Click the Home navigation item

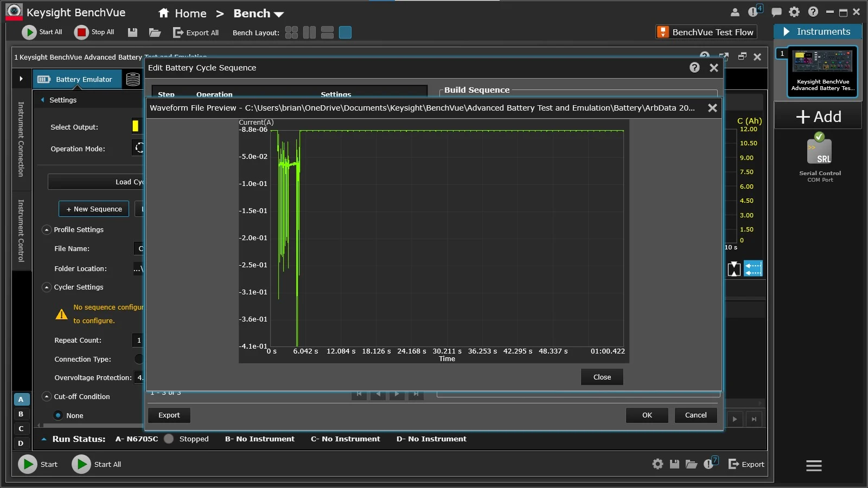[x=182, y=14]
